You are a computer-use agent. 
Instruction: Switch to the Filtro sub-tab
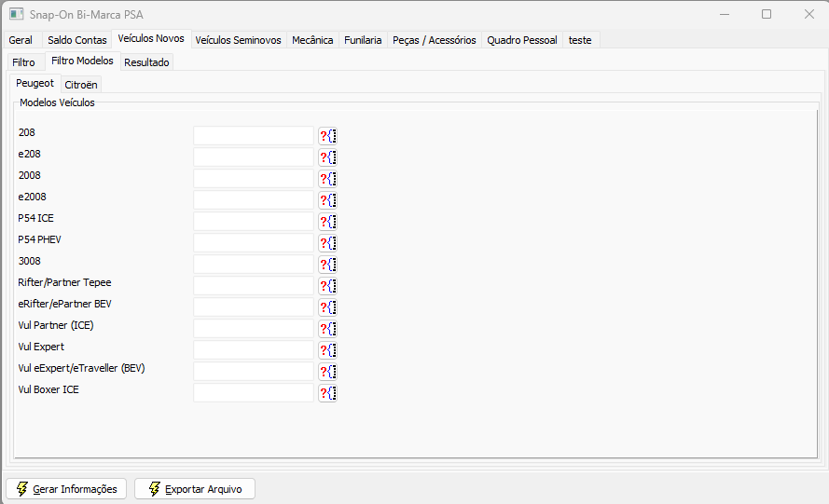pyautogui.click(x=24, y=62)
